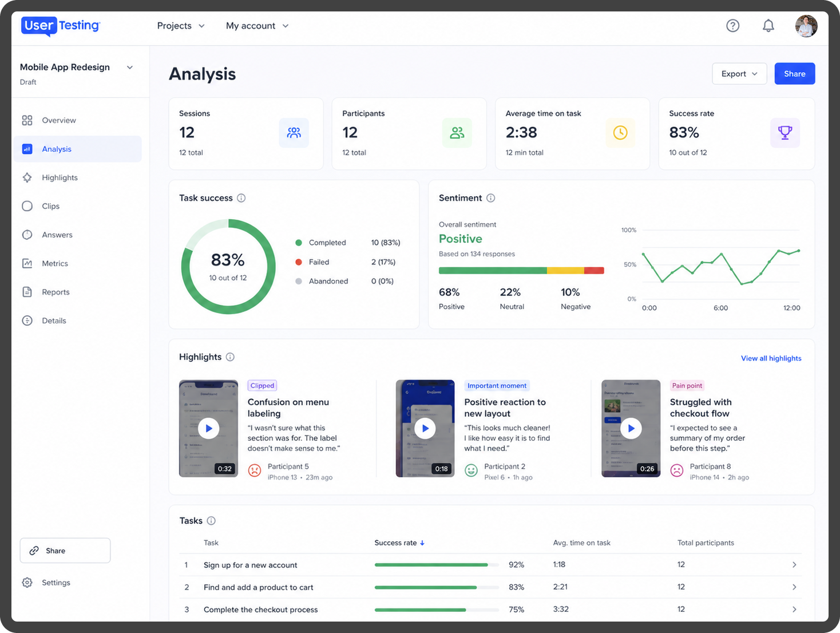The width and height of the screenshot is (840, 633).
Task: Click the Reports document icon in sidebar
Action: tap(27, 292)
